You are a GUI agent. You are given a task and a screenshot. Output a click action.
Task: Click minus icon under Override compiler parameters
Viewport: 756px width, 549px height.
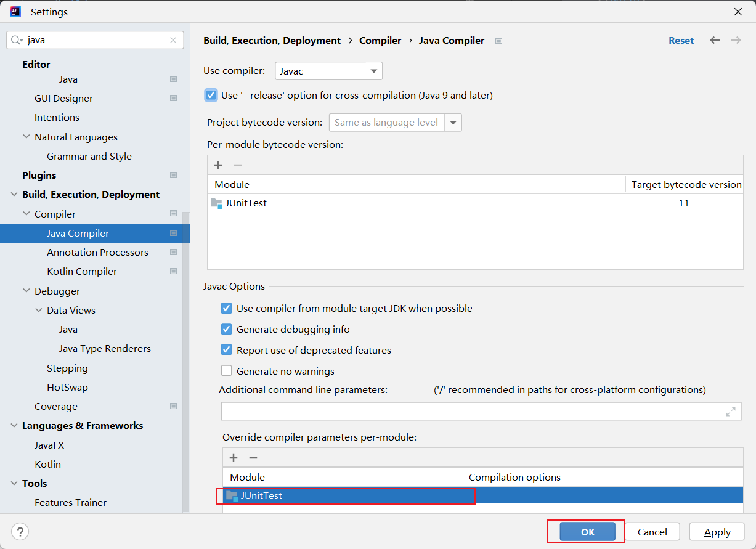coord(253,458)
